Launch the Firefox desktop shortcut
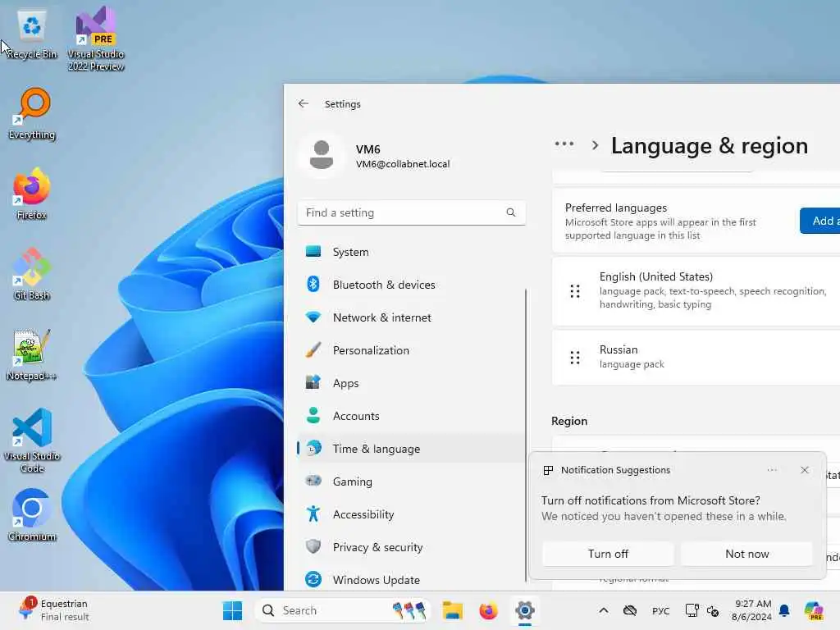The height and width of the screenshot is (630, 840). (x=32, y=194)
